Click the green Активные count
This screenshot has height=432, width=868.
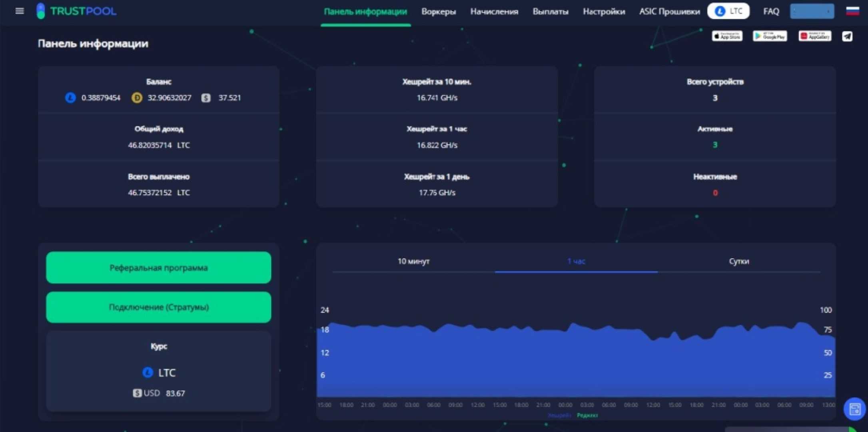click(715, 145)
